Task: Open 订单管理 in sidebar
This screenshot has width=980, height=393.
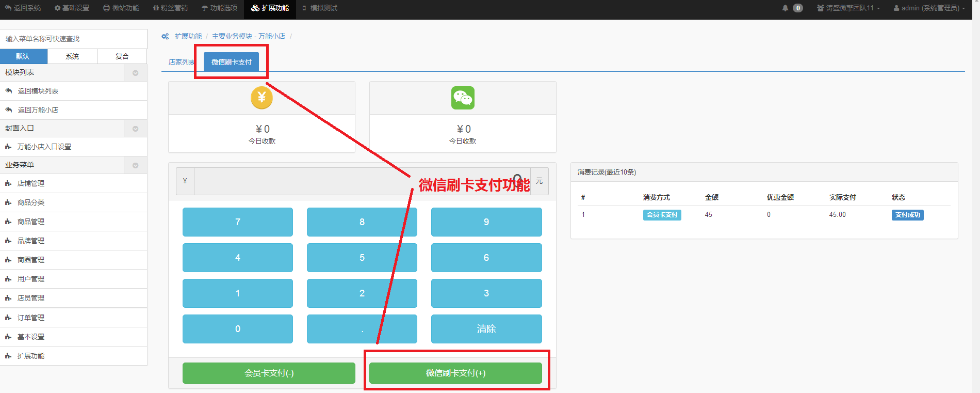Action: (73, 318)
